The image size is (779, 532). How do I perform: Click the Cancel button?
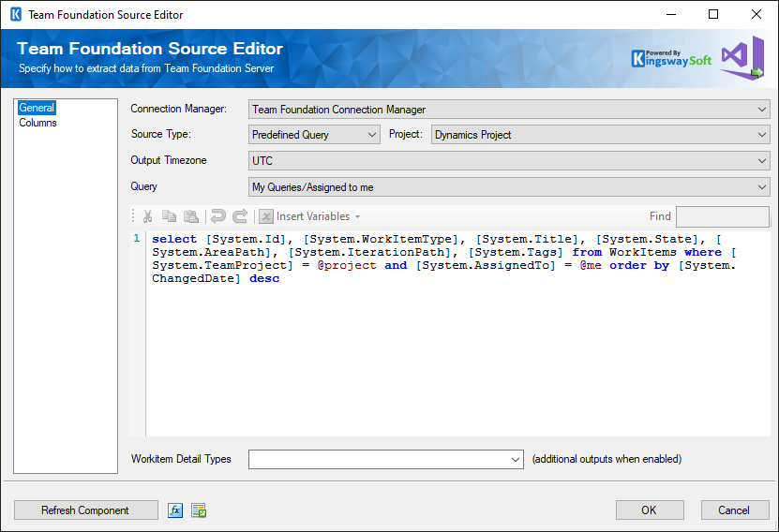(734, 510)
